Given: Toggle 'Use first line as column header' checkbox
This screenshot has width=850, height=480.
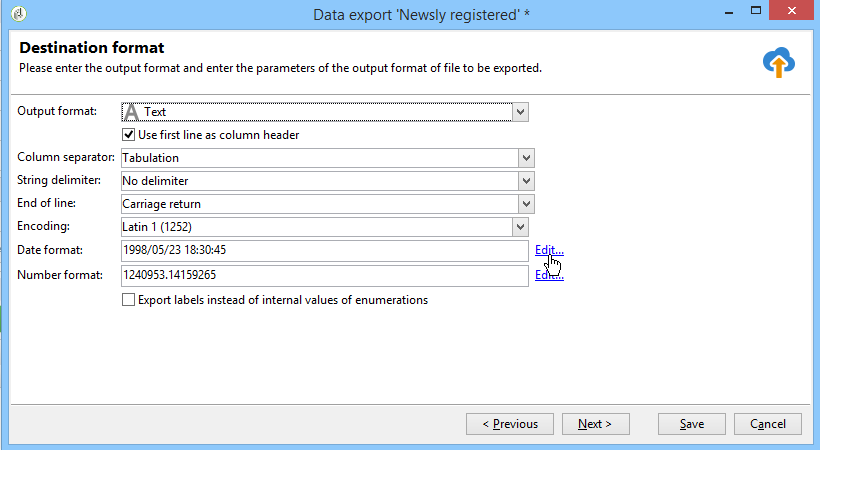Looking at the screenshot, I should pyautogui.click(x=128, y=135).
